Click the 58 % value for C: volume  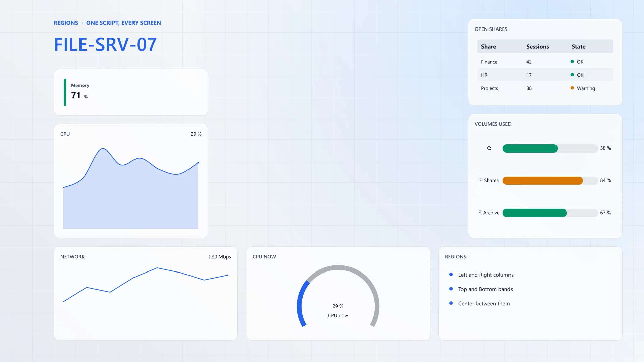pyautogui.click(x=605, y=148)
